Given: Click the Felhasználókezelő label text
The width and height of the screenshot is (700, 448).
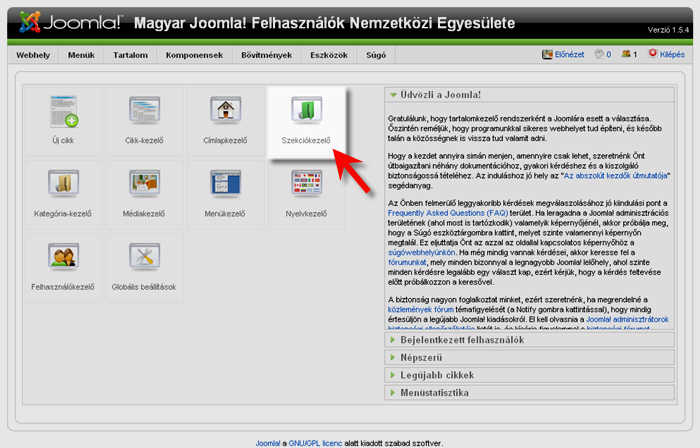Looking at the screenshot, I should tap(63, 287).
